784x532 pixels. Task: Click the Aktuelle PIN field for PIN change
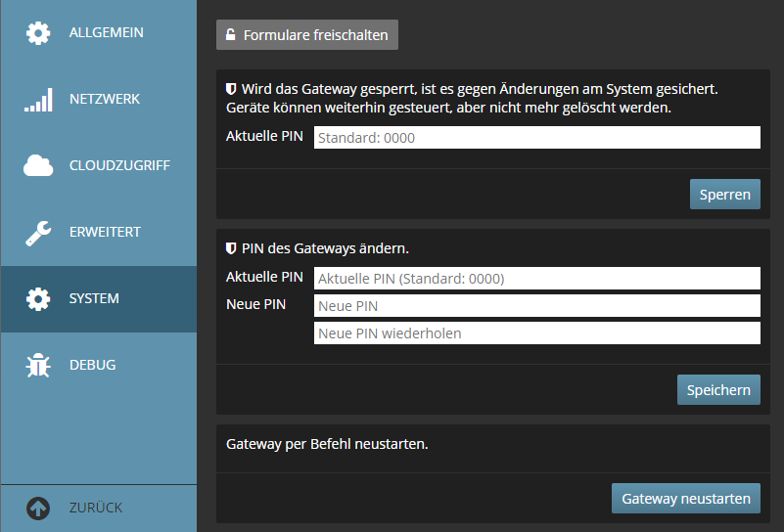pos(536,279)
